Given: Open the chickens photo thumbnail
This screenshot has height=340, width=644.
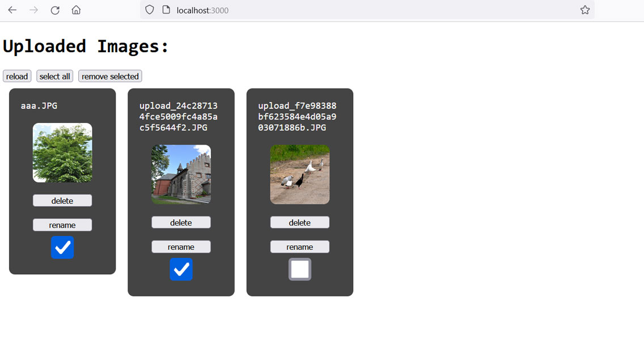Looking at the screenshot, I should [300, 175].
